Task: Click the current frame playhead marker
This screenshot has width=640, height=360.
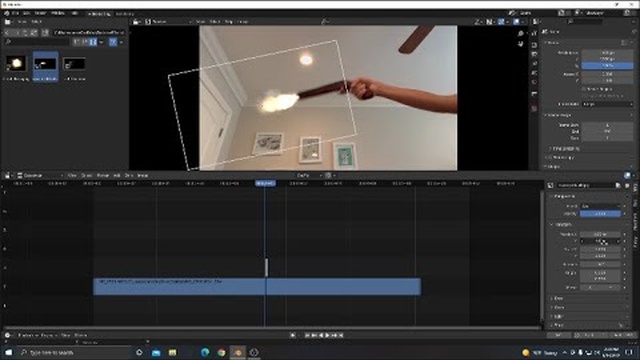Action: tap(265, 184)
